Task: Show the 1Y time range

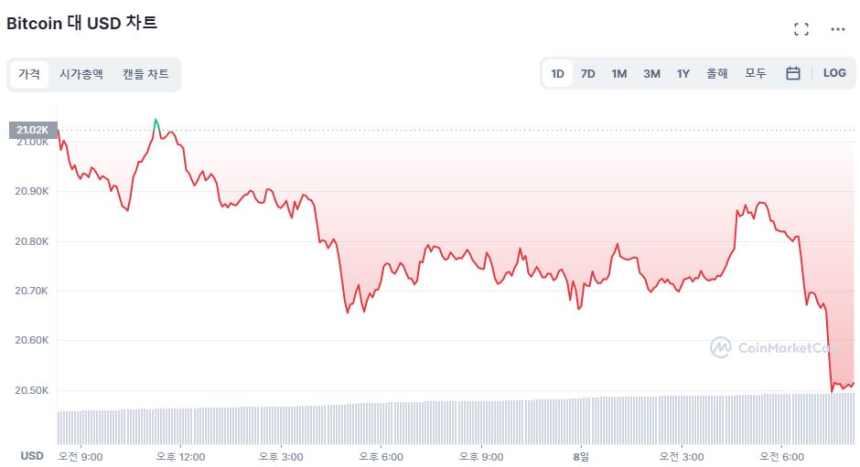Action: (x=683, y=73)
